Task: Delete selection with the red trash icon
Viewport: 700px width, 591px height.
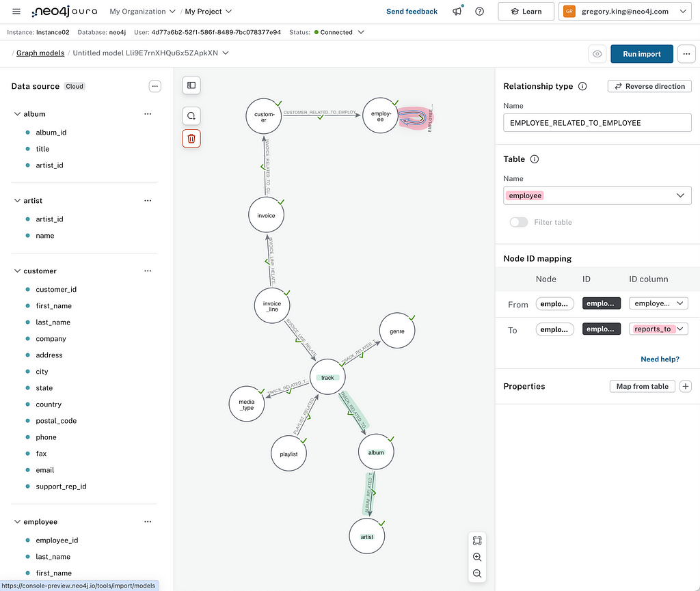Action: pyautogui.click(x=191, y=139)
